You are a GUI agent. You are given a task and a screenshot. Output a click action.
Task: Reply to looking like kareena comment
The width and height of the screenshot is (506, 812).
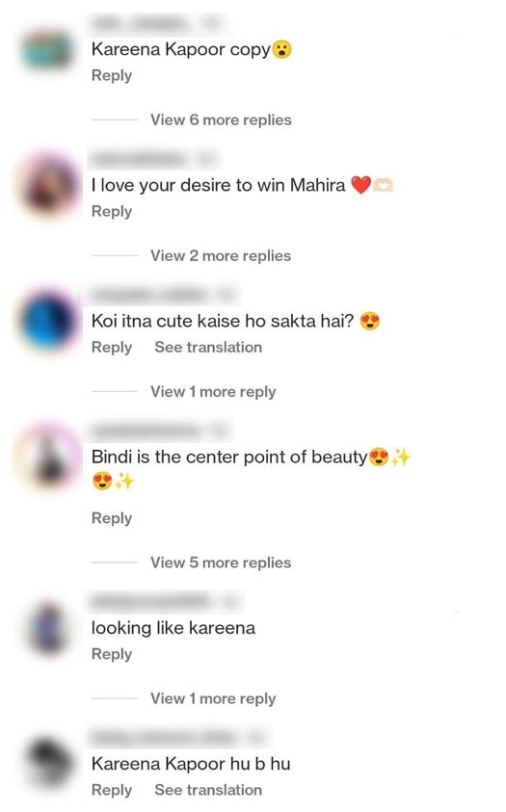pos(112,655)
